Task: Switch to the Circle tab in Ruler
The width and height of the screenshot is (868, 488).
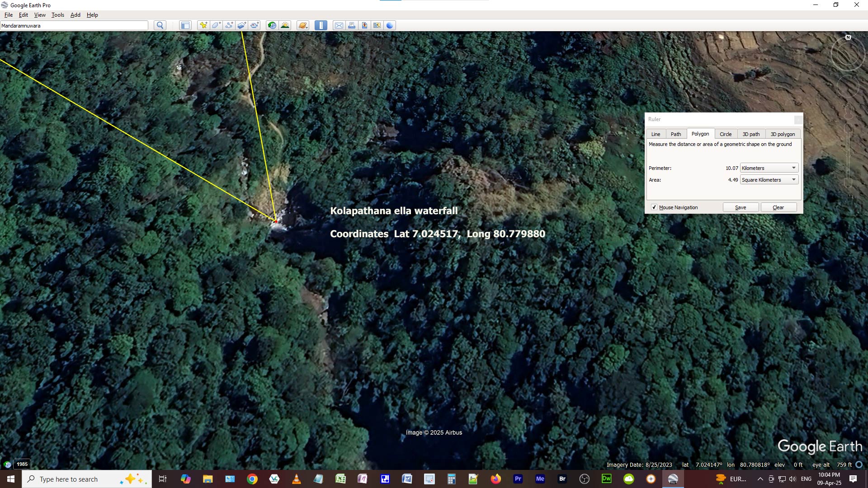Action: pyautogui.click(x=725, y=134)
